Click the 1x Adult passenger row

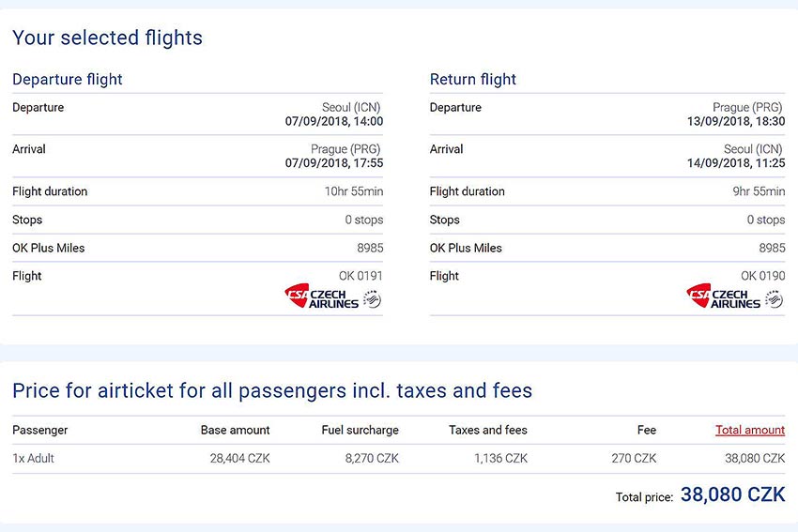point(398,458)
